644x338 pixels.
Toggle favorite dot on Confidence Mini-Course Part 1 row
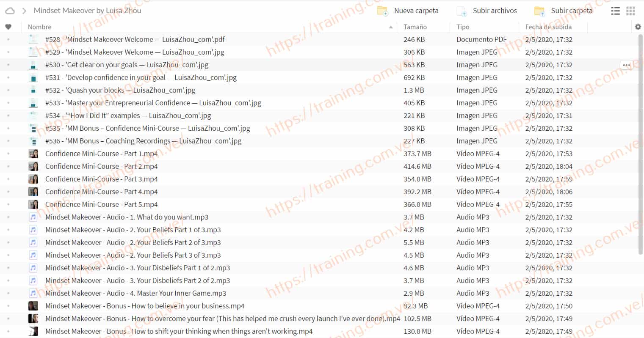[8, 154]
